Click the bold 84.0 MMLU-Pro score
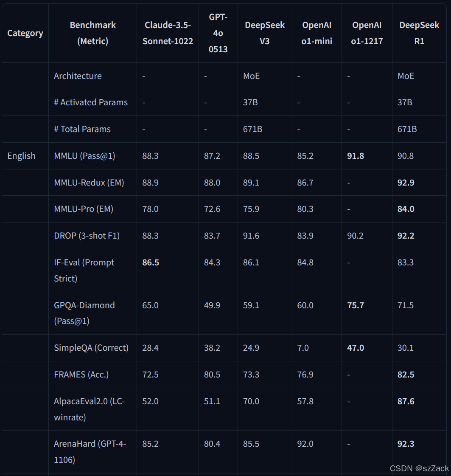The image size is (451, 476). coord(406,209)
